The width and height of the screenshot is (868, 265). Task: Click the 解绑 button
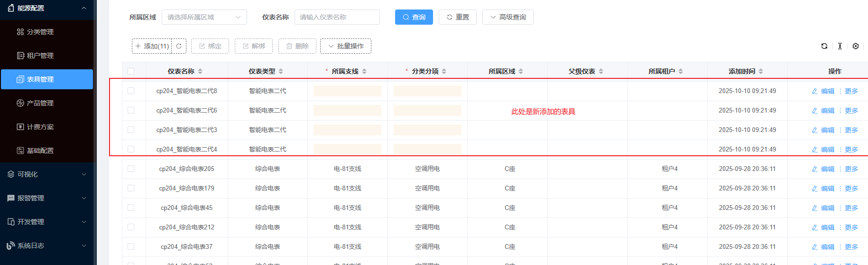point(254,46)
